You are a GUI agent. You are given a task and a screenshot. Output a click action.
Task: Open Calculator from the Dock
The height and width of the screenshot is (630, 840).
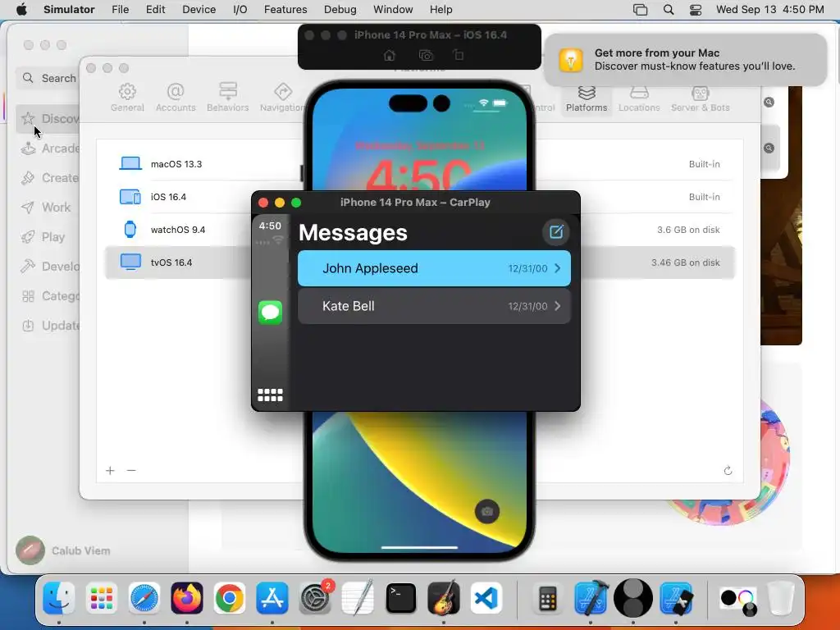547,598
